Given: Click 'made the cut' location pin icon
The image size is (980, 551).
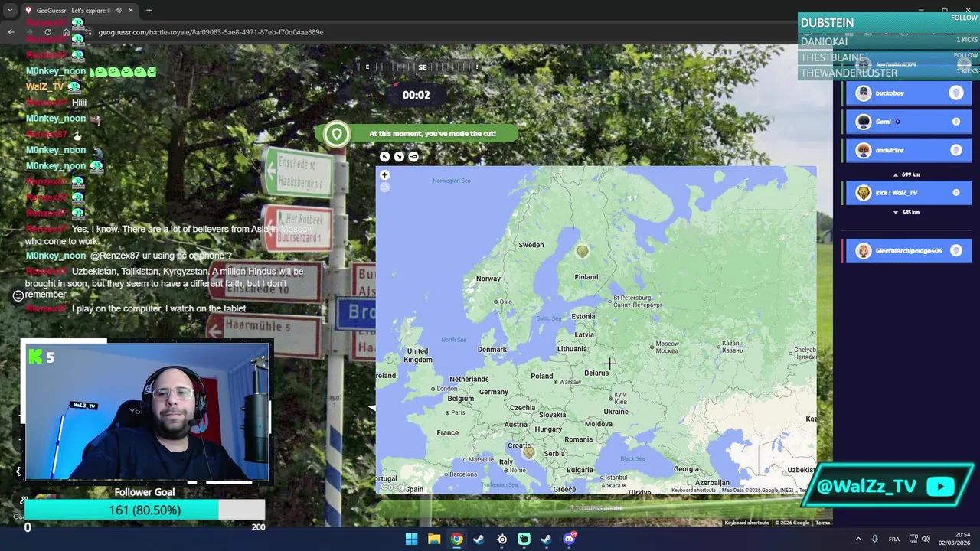Looking at the screenshot, I should coord(336,135).
